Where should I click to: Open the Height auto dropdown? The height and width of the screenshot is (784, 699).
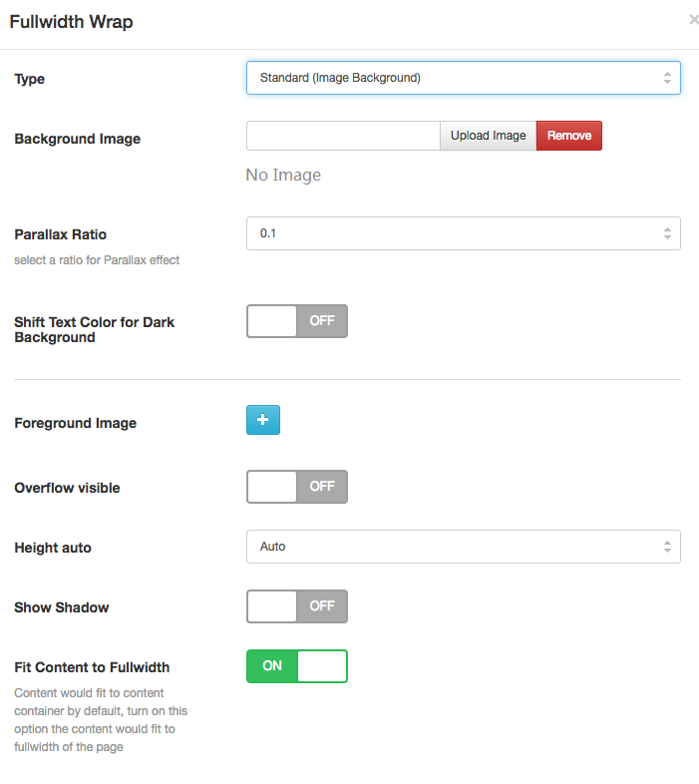tap(463, 547)
